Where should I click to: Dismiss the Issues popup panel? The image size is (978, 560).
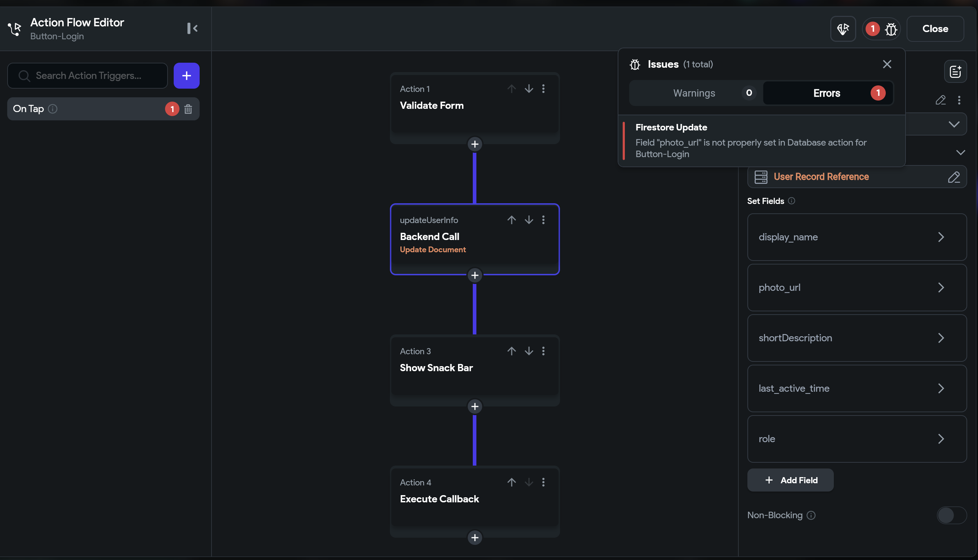pos(887,64)
